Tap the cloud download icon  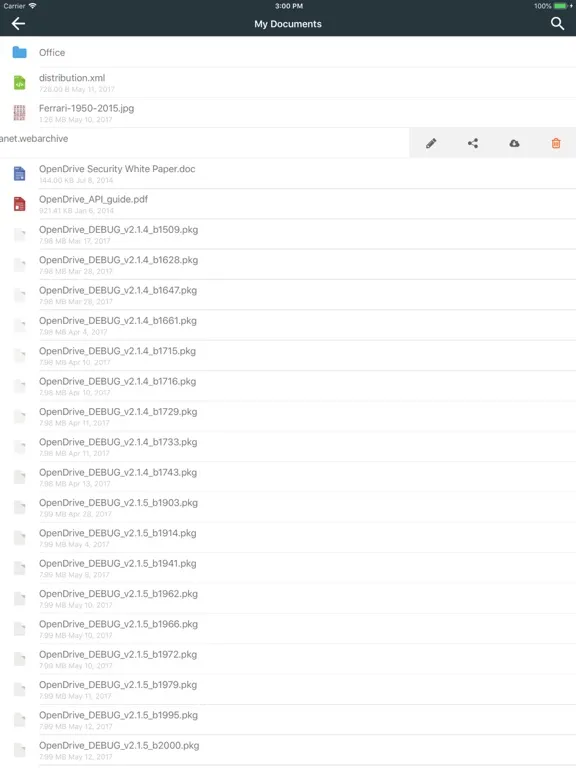coord(514,143)
